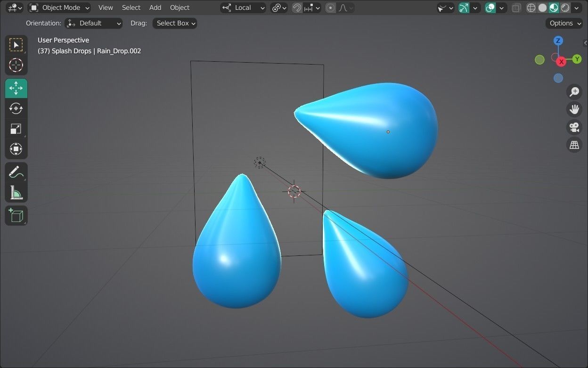Open shading options dropdown arrow
Screen dimensions: 588x368
click(578, 8)
